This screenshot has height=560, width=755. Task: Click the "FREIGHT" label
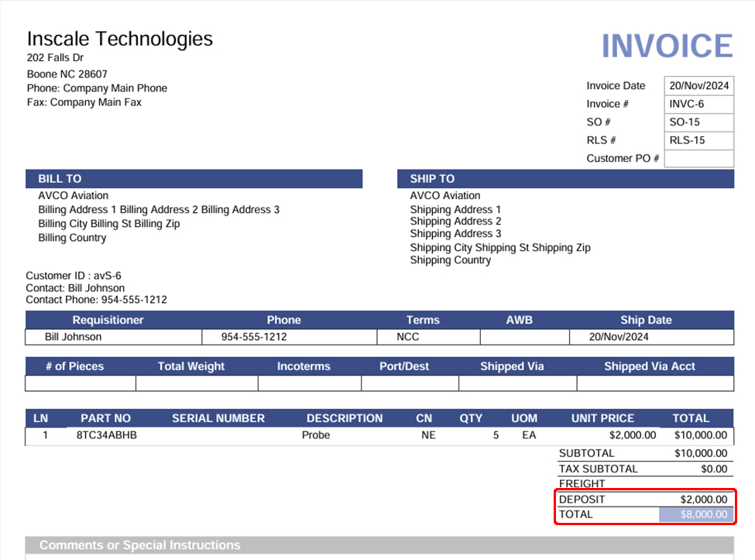pos(582,484)
